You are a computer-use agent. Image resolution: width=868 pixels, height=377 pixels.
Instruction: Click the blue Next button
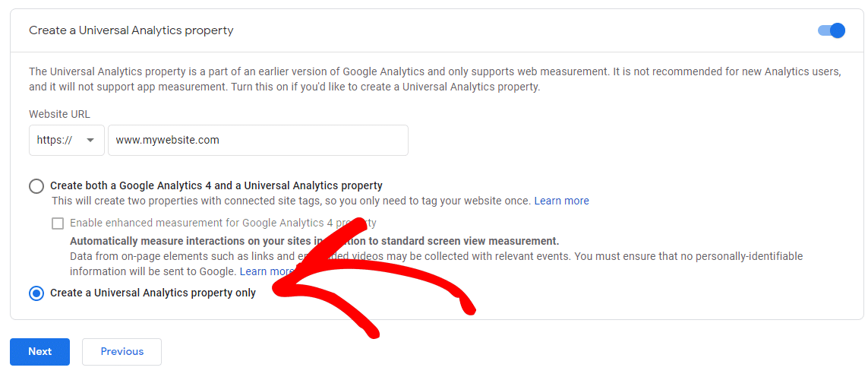click(39, 351)
